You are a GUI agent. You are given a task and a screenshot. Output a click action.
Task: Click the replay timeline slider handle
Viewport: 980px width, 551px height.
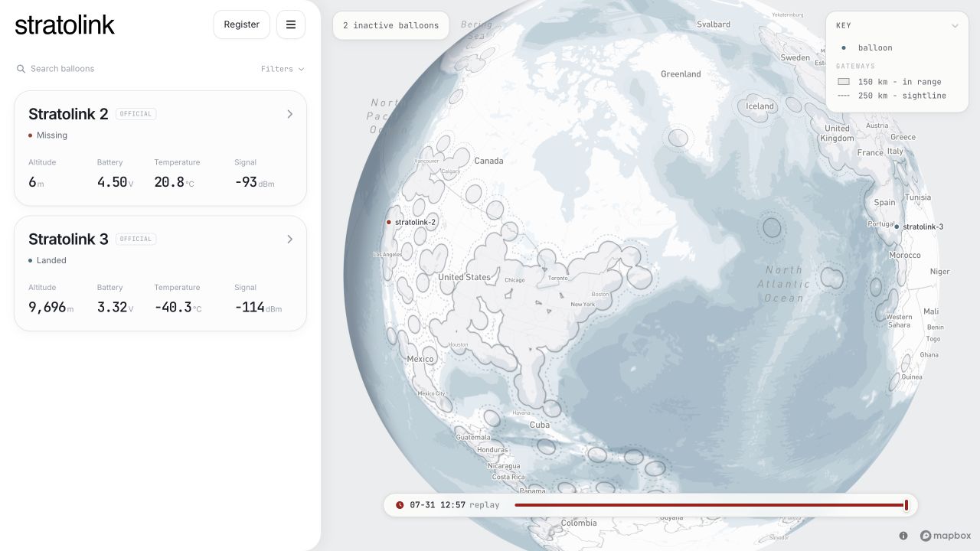coord(906,505)
